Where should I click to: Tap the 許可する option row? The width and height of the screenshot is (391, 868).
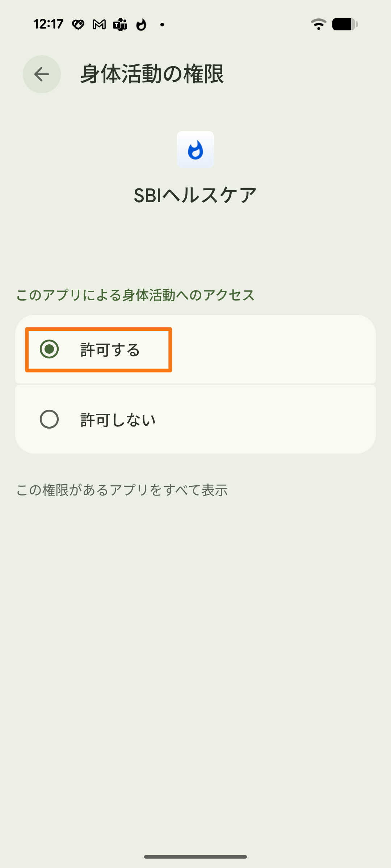pos(195,350)
